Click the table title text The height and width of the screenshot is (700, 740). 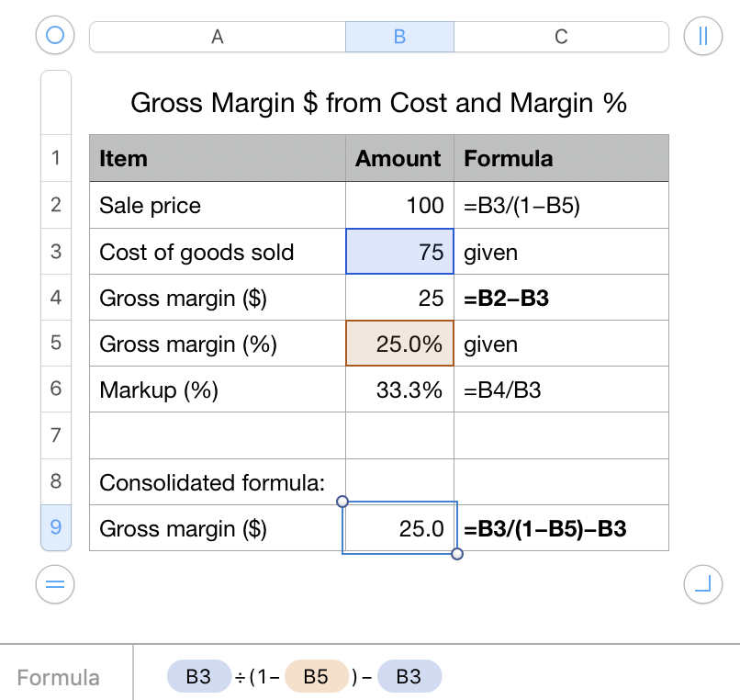pyautogui.click(x=378, y=102)
